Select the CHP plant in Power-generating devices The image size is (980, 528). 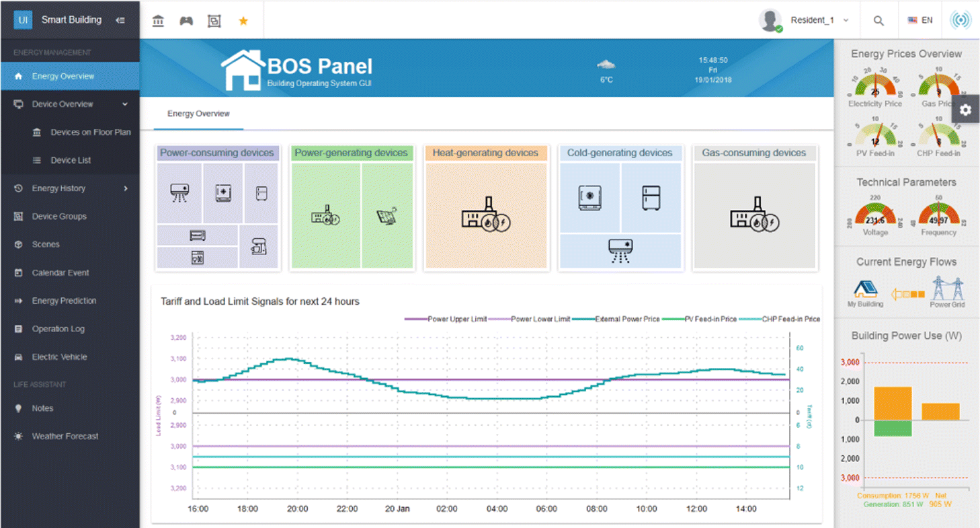coord(326,217)
